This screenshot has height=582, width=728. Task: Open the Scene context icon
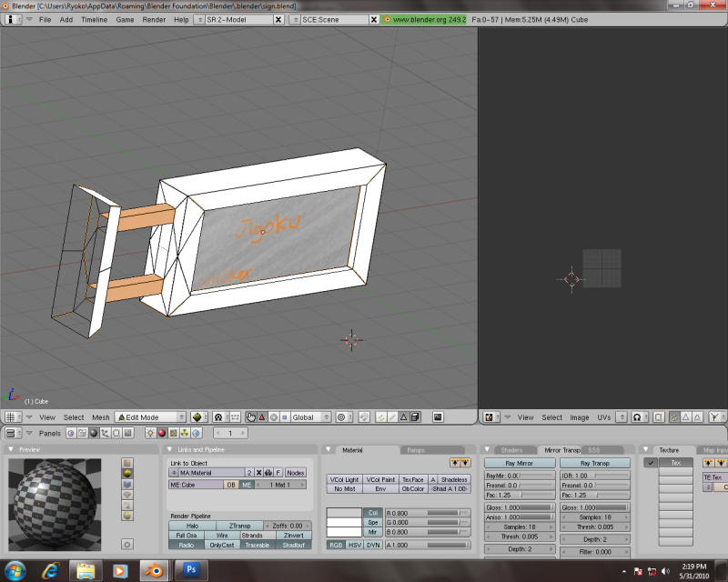127,433
